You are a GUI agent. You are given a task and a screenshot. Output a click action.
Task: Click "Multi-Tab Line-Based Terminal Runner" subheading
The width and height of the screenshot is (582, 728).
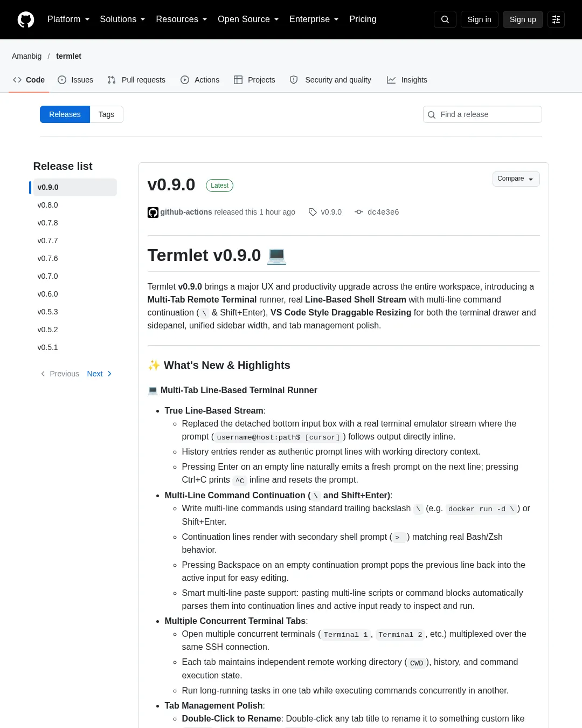232,390
